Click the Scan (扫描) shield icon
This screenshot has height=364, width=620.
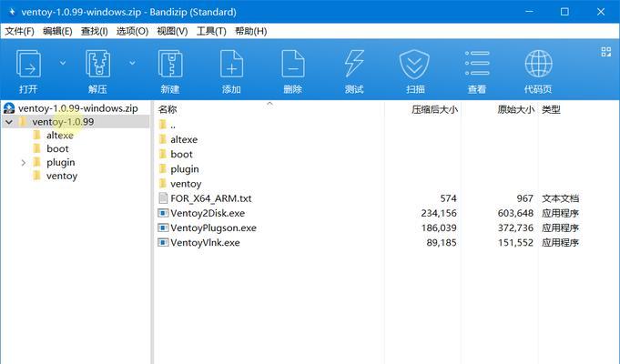click(x=415, y=64)
